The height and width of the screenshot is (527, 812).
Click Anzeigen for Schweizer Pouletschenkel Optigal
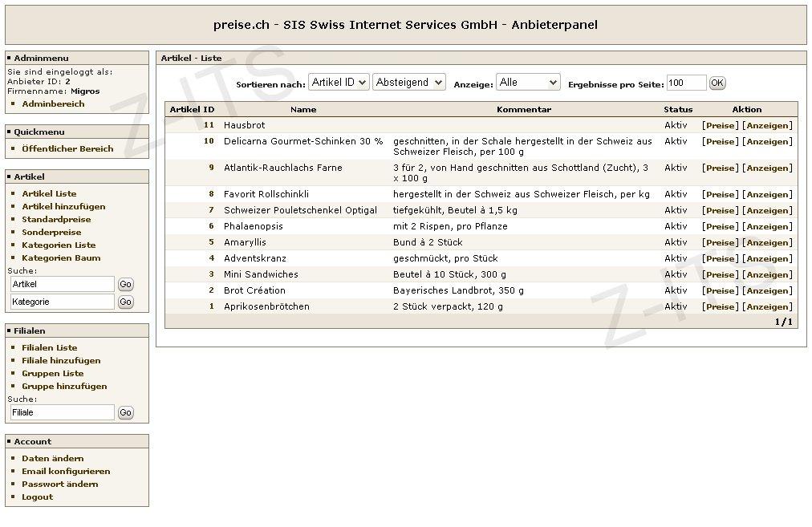click(x=767, y=210)
